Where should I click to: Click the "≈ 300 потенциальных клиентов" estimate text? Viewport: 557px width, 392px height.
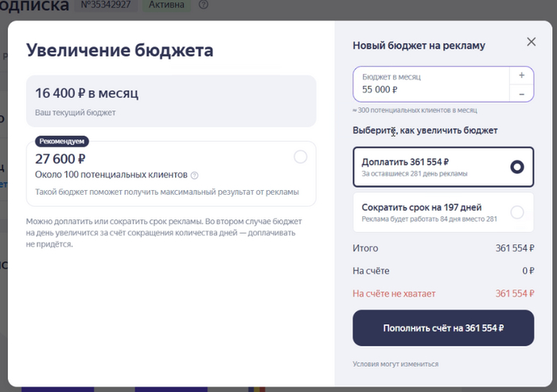pyautogui.click(x=415, y=111)
